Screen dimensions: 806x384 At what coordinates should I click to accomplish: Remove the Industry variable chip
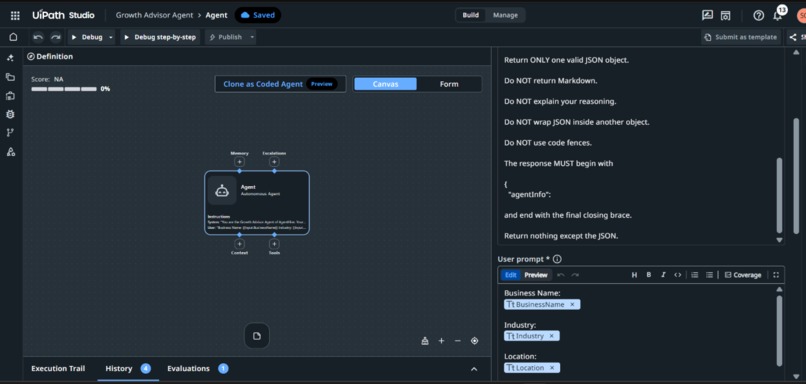551,336
